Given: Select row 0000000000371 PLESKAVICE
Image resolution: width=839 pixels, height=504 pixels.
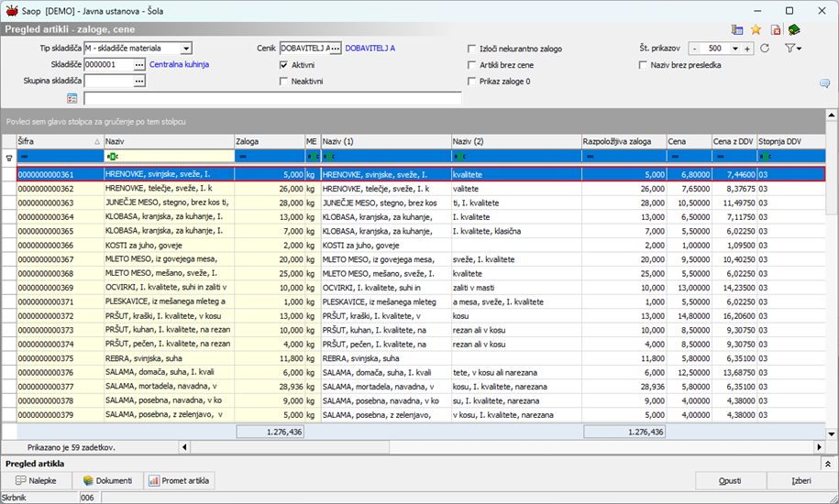Looking at the screenshot, I should [421, 302].
